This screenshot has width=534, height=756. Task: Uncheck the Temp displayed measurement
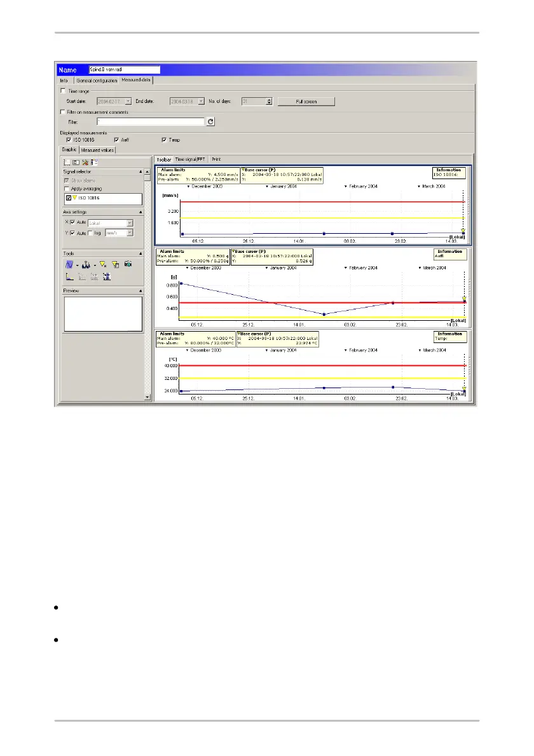click(164, 140)
